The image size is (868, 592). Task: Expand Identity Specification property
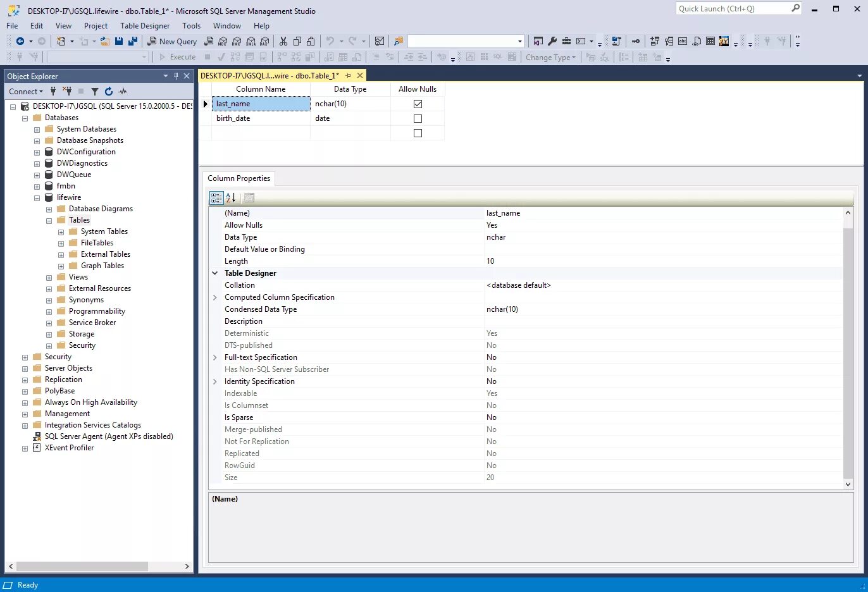tap(215, 381)
